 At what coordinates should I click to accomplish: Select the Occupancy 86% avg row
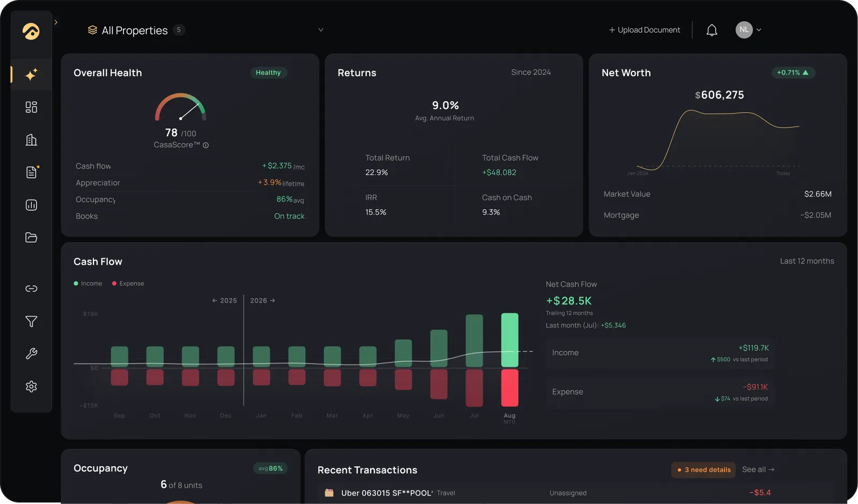(190, 199)
